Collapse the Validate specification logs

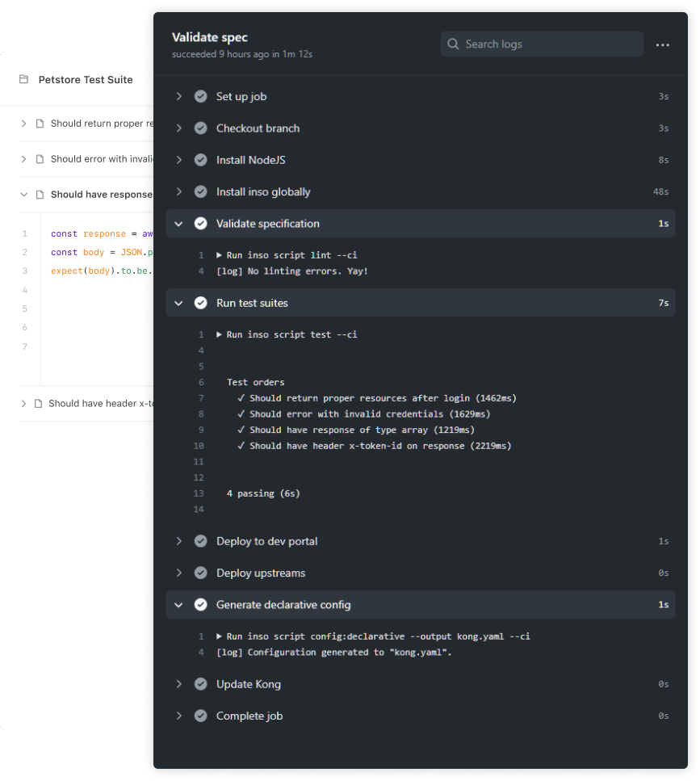(x=178, y=223)
